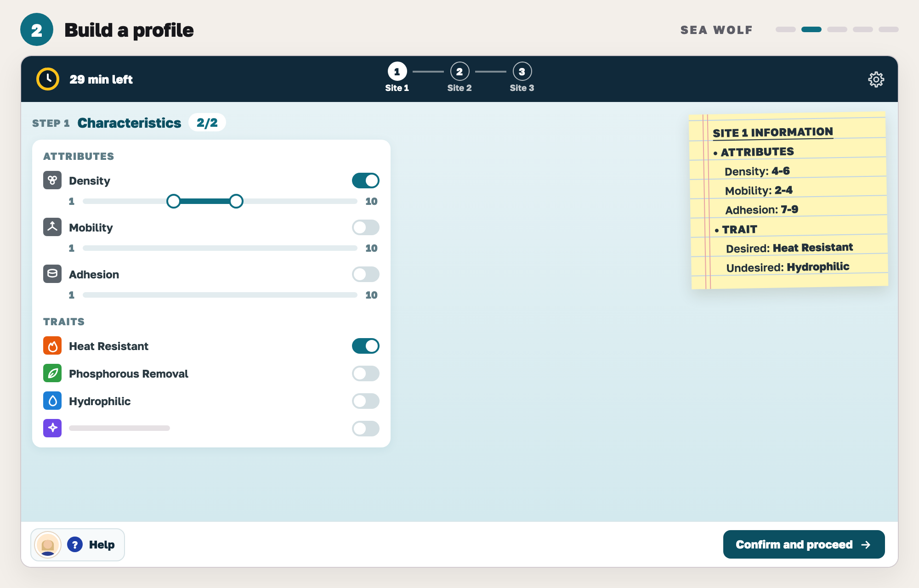Disable the Density toggle

[366, 181]
